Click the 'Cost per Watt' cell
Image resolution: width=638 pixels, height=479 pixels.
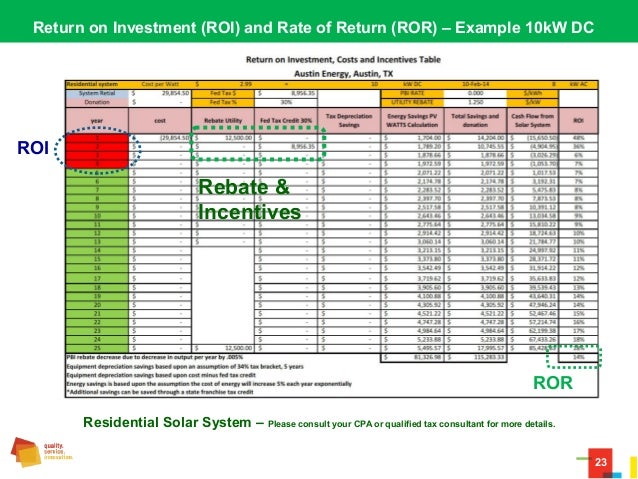[x=160, y=84]
